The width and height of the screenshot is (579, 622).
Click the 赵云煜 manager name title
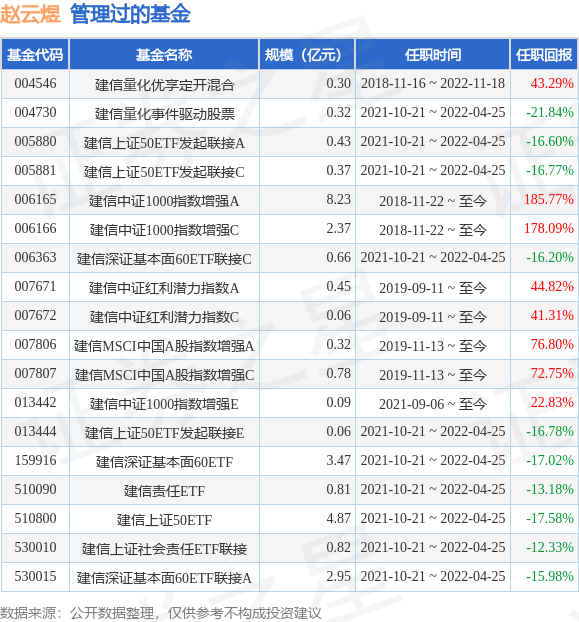[30, 13]
